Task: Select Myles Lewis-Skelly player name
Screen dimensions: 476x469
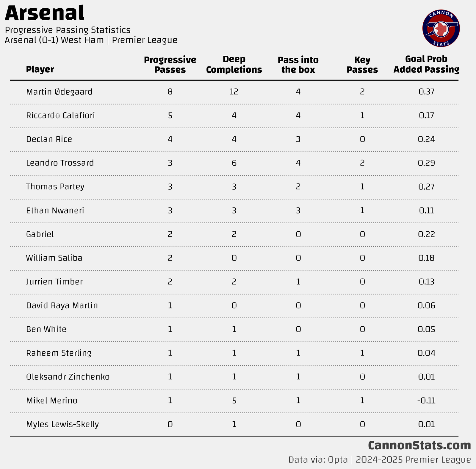Action: click(x=62, y=424)
